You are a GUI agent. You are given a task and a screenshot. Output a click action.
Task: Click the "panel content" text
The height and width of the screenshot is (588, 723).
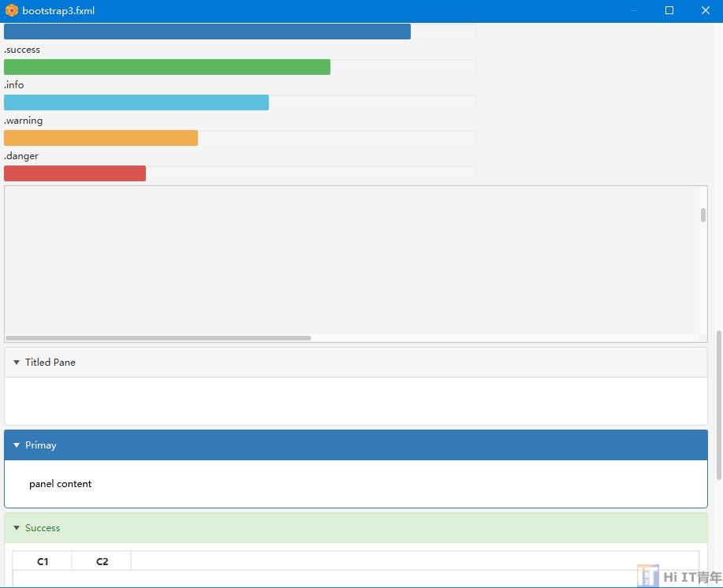click(61, 484)
